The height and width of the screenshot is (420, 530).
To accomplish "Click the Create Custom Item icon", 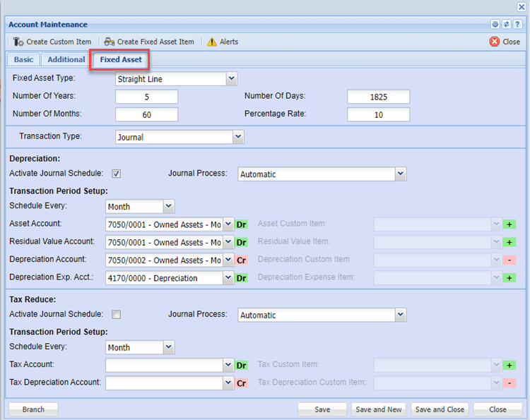I will 18,42.
